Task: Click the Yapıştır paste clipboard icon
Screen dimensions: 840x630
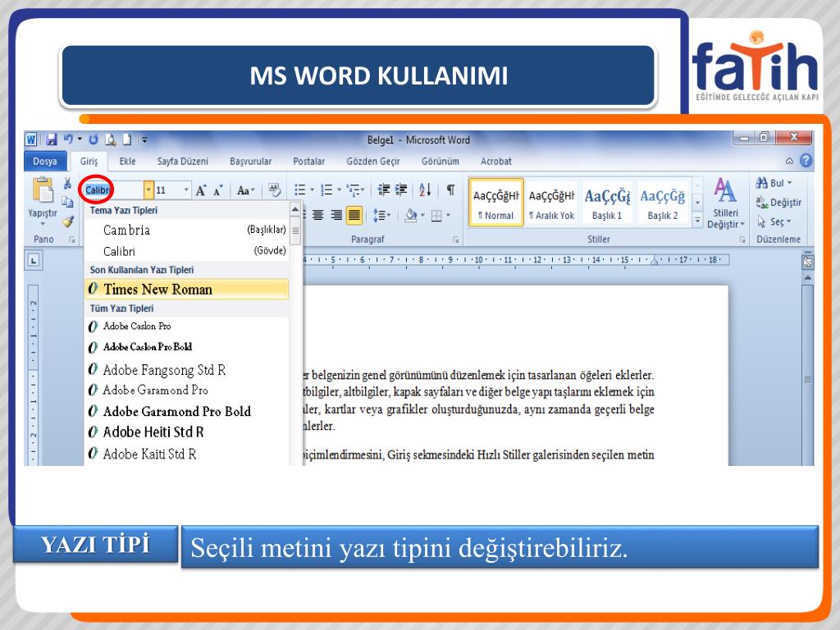Action: [x=43, y=190]
